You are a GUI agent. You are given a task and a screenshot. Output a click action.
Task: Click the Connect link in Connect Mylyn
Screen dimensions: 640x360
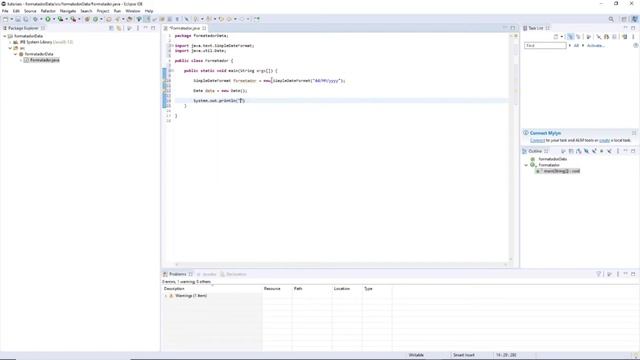point(537,140)
